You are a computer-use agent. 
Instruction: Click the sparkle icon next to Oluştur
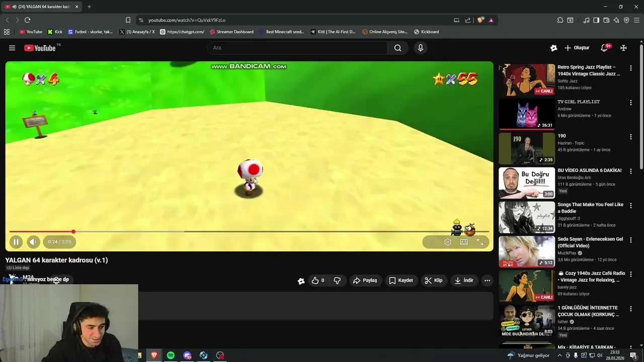(x=553, y=48)
